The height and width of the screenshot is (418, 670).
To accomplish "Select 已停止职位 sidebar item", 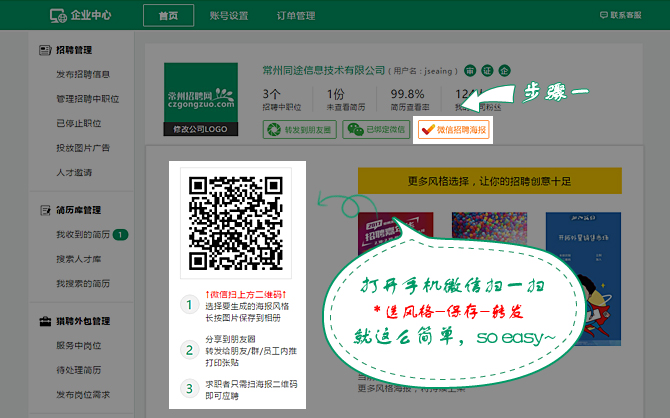I will [x=79, y=124].
